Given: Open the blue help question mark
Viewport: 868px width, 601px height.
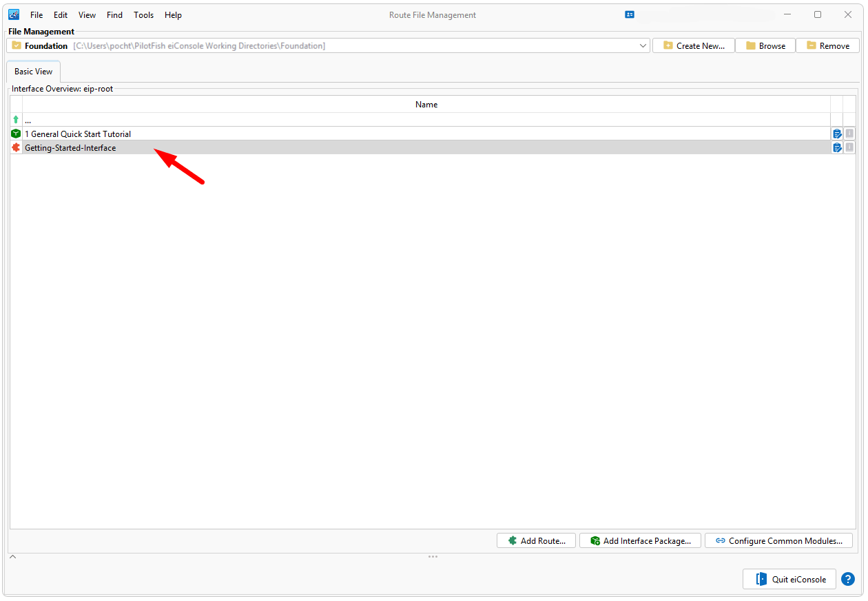Looking at the screenshot, I should coord(848,579).
